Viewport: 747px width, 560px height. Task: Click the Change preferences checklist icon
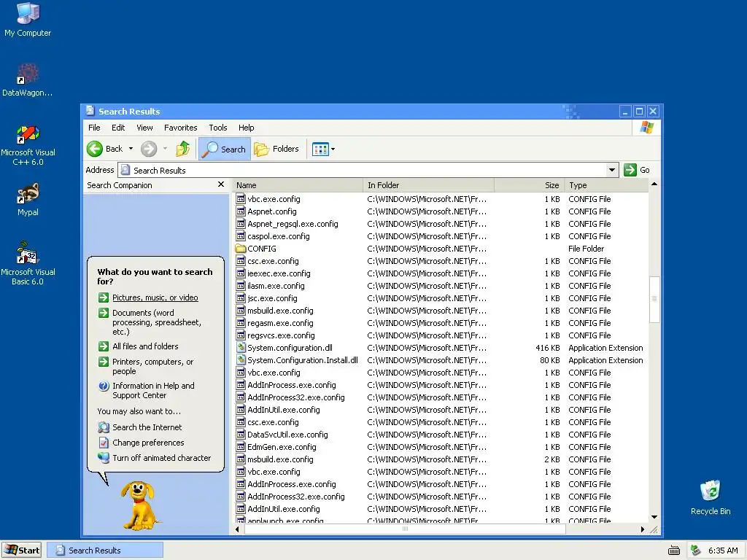coord(104,443)
